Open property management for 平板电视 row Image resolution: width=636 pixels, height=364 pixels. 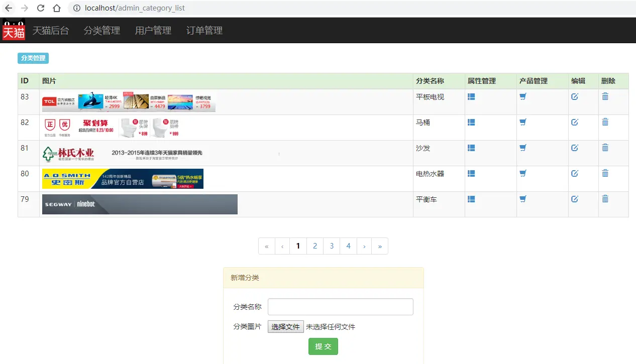click(471, 96)
